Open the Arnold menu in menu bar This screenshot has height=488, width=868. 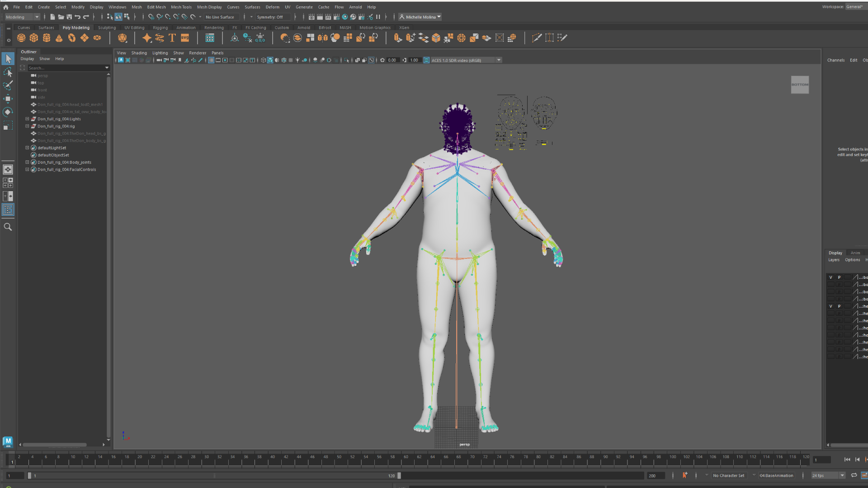tap(355, 7)
